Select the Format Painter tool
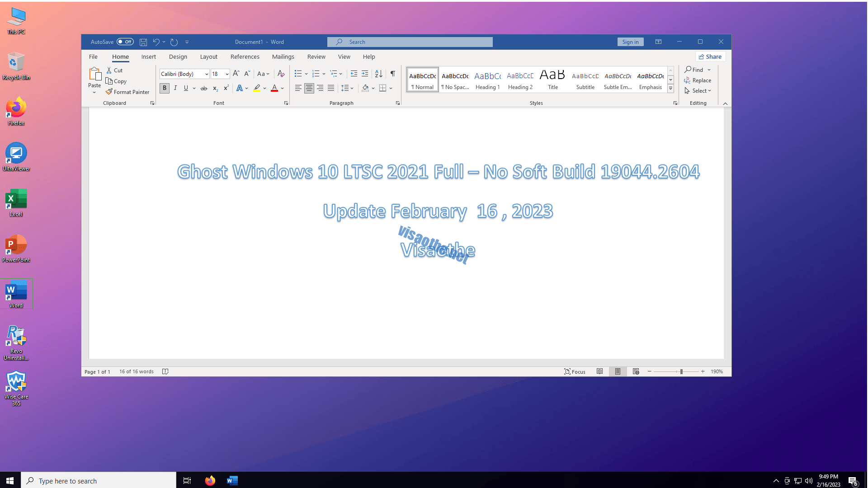This screenshot has height=488, width=868. (127, 92)
